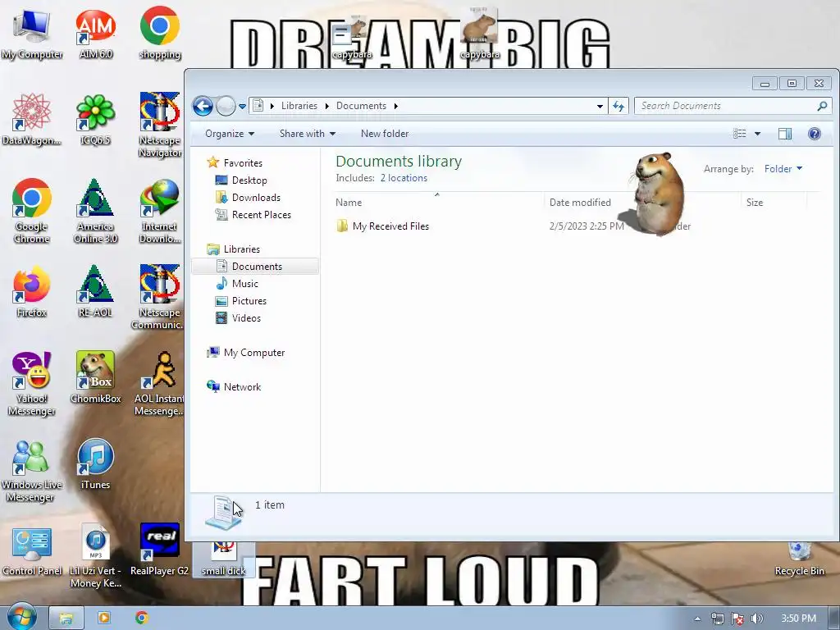840x630 pixels.
Task: Open Explorer help question mark icon
Action: 815,134
